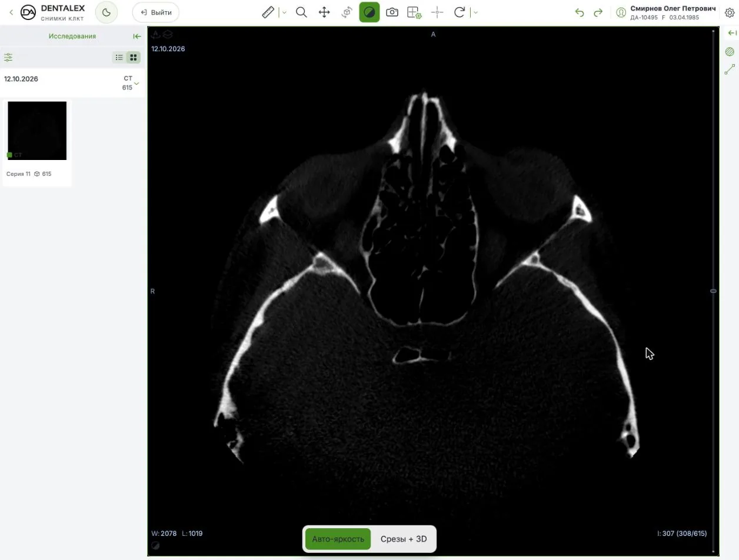This screenshot has width=739, height=560.
Task: Expand the right side tools panel
Action: (x=732, y=33)
